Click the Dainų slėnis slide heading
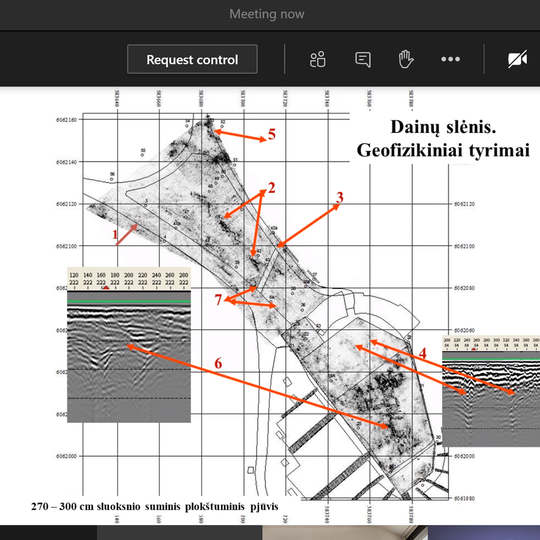This screenshot has width=540, height=540. [x=443, y=138]
